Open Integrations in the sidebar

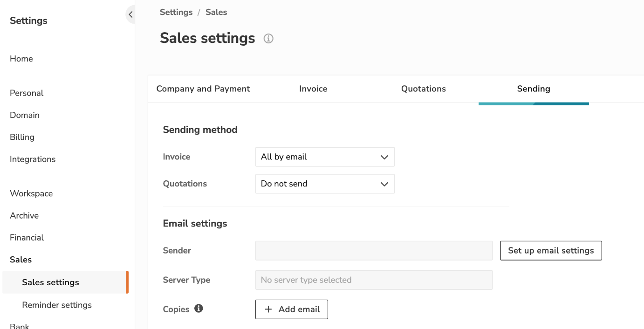tap(33, 159)
